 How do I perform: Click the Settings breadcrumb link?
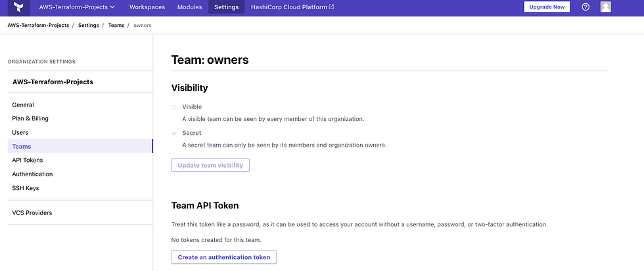[x=88, y=25]
